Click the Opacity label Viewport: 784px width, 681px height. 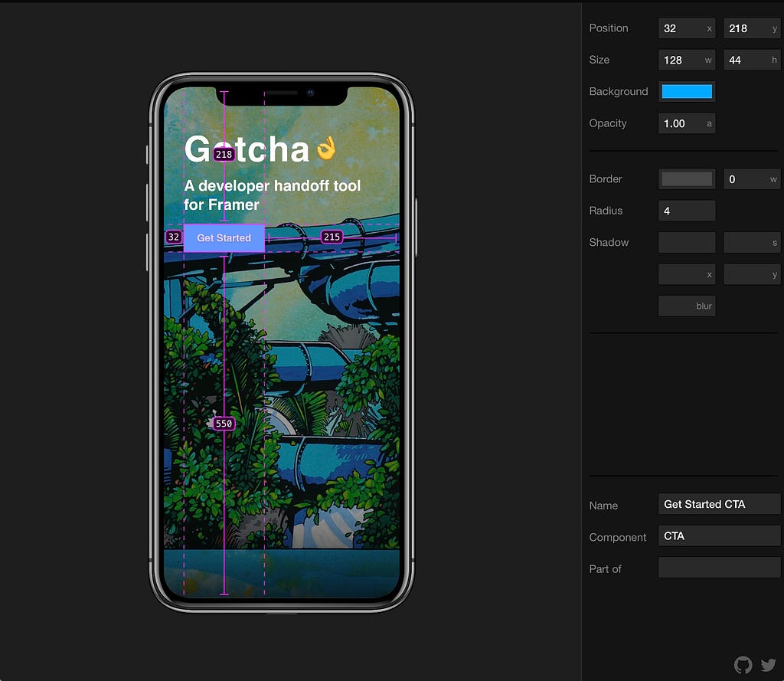click(x=607, y=123)
